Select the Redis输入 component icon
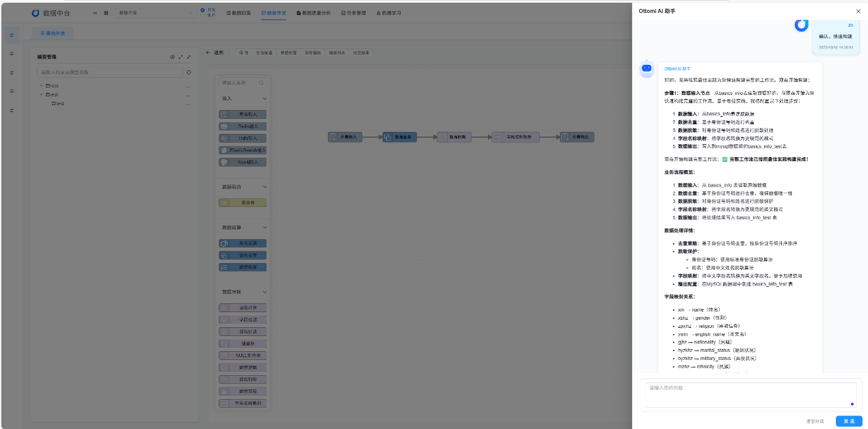868x429 pixels. pyautogui.click(x=224, y=126)
